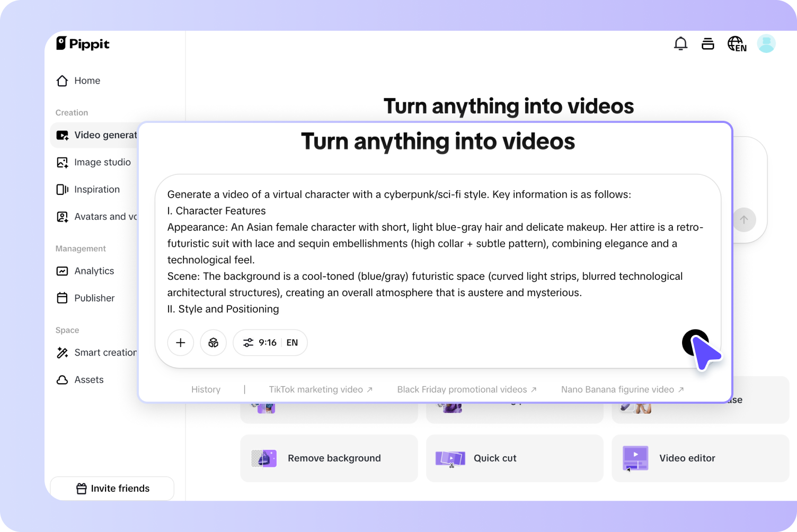797x532 pixels.
Task: Select the Publisher calendar icon
Action: [x=62, y=298]
